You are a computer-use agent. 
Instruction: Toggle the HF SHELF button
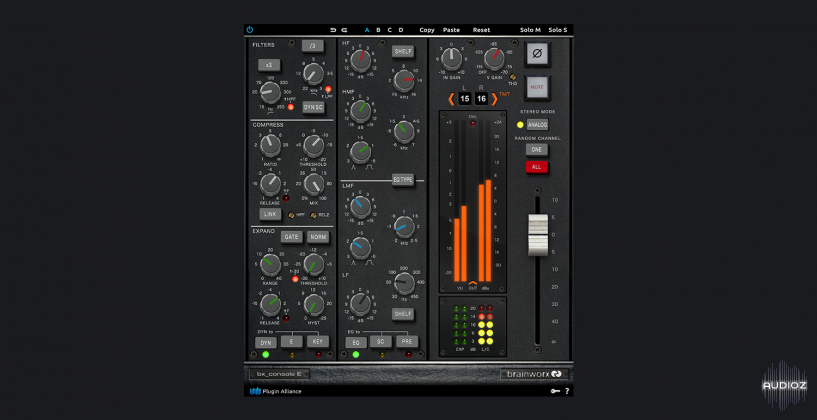click(403, 51)
